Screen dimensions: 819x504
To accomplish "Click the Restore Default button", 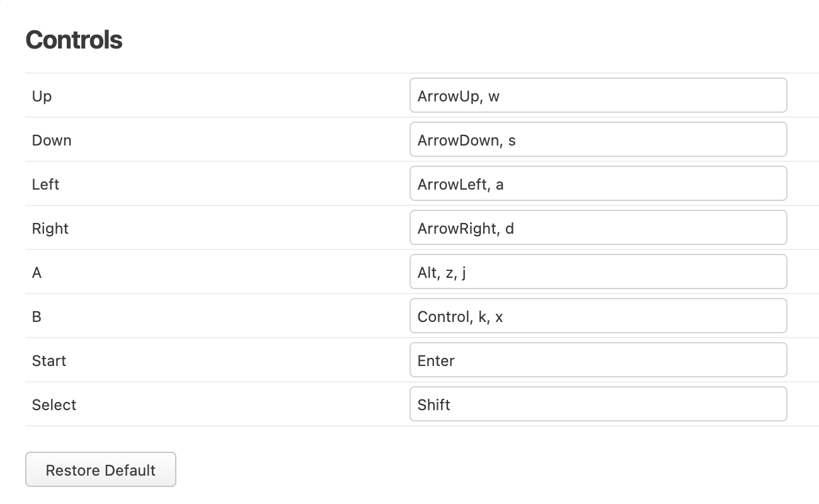I will point(101,470).
